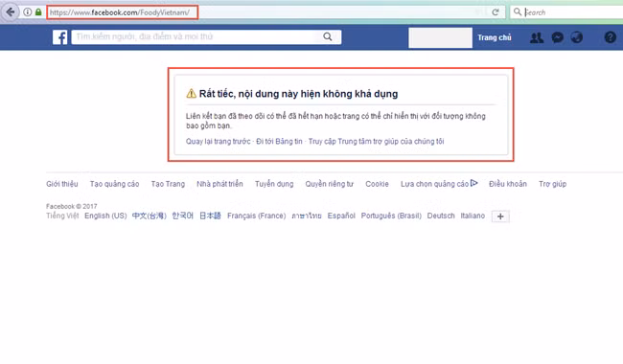Open site information info icon

click(28, 12)
